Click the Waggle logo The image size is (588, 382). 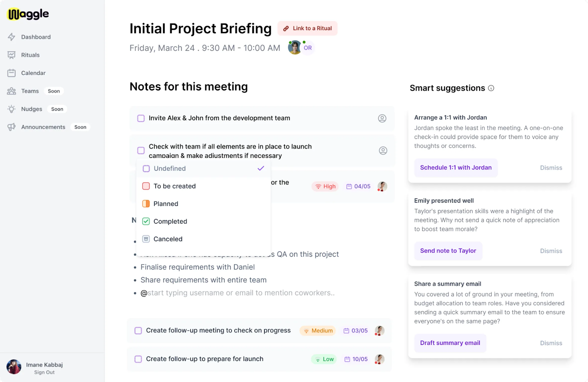pos(27,14)
